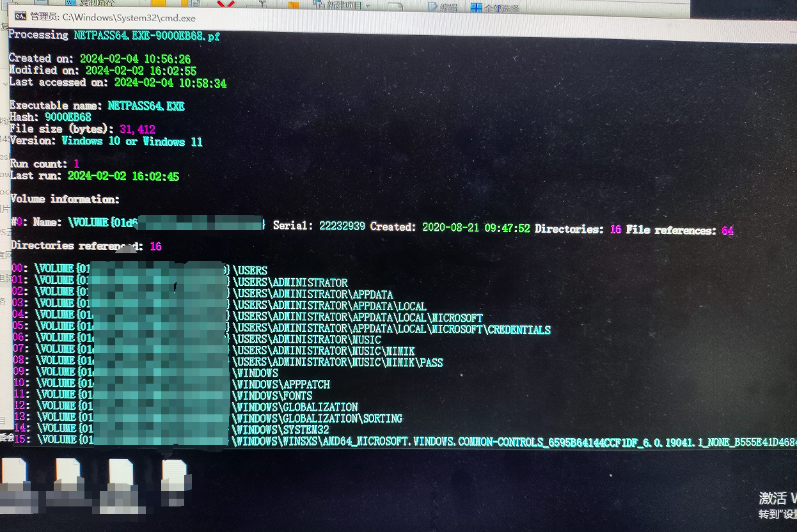Click the volume created time 2020-08-21 09:47:52
797x532 pixels.
coord(476,228)
